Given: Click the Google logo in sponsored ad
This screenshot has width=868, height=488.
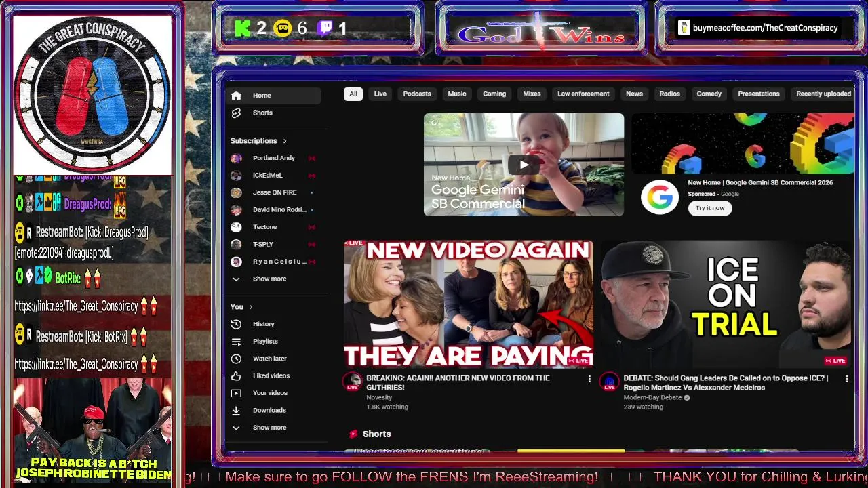Looking at the screenshot, I should point(660,198).
